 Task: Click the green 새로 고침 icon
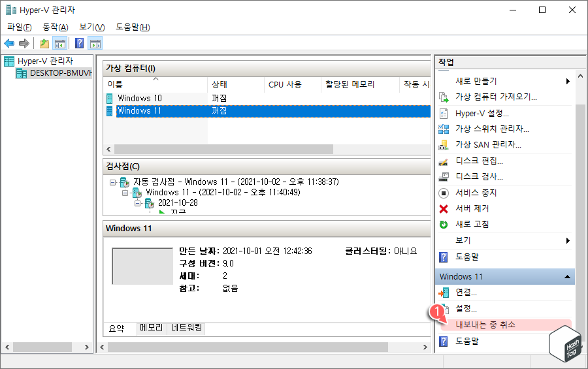click(444, 224)
